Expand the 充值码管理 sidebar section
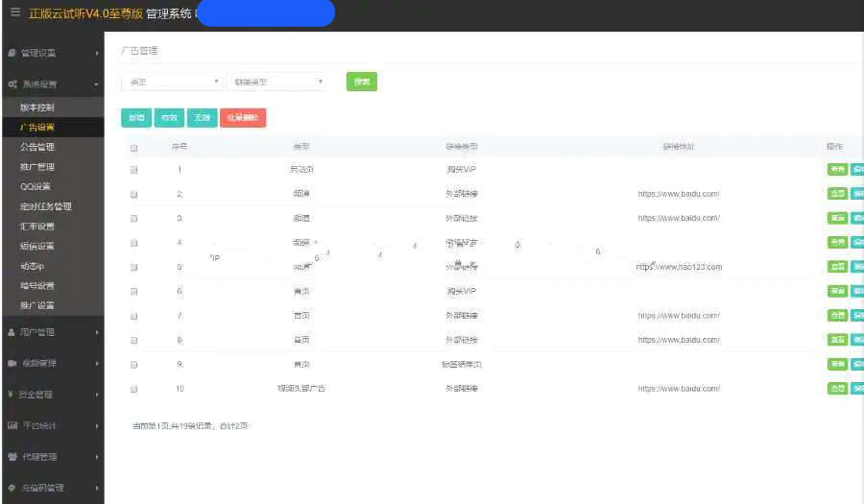Viewport: 864px width, 504px height. (x=52, y=488)
